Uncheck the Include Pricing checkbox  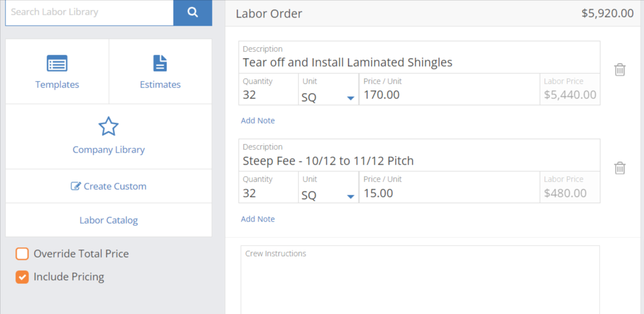(x=22, y=277)
